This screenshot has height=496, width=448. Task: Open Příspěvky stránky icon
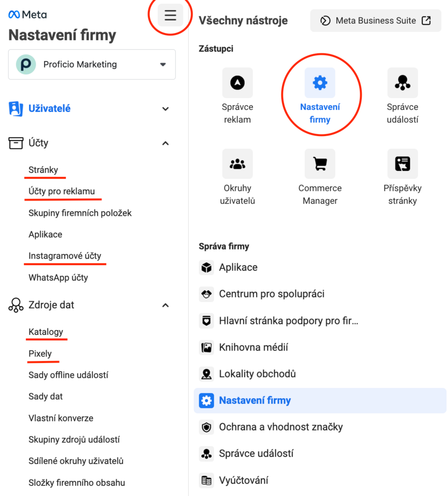coord(402,164)
